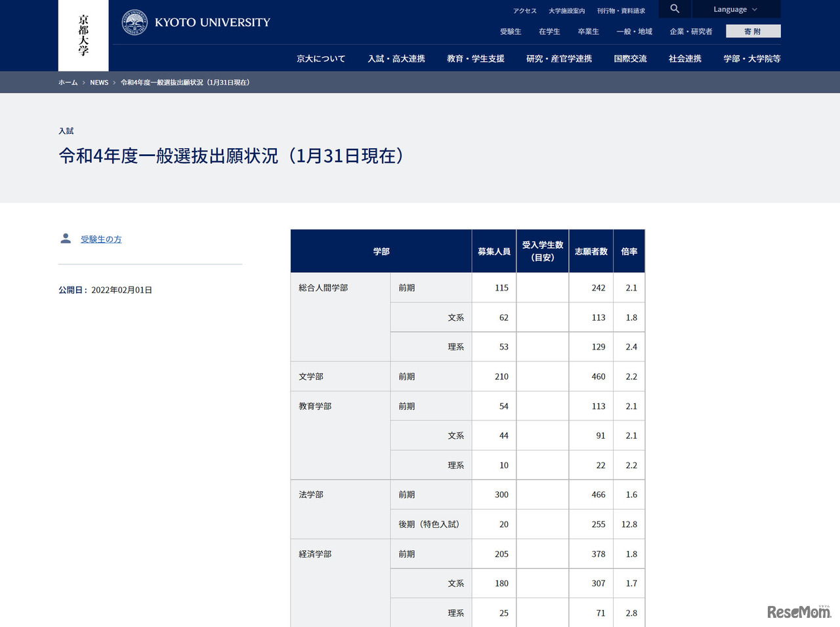Select 社会連携 in main navigation
This screenshot has width=840, height=627.
coord(685,59)
